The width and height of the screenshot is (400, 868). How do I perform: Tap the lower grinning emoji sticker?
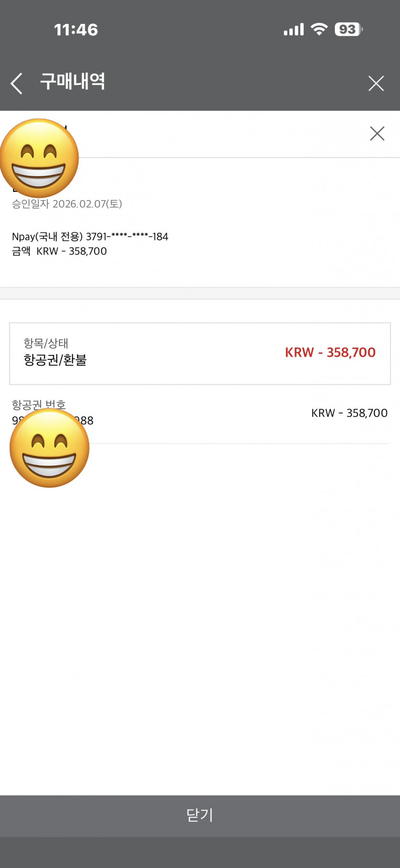[49, 448]
